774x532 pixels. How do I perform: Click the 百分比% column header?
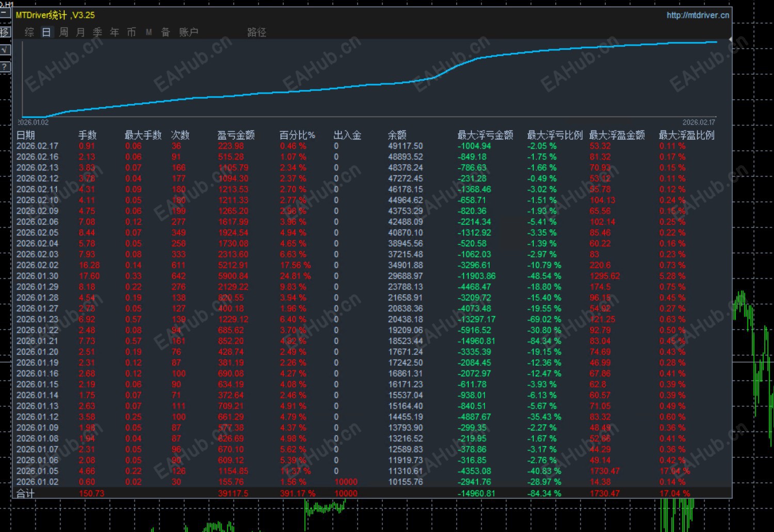[x=297, y=135]
